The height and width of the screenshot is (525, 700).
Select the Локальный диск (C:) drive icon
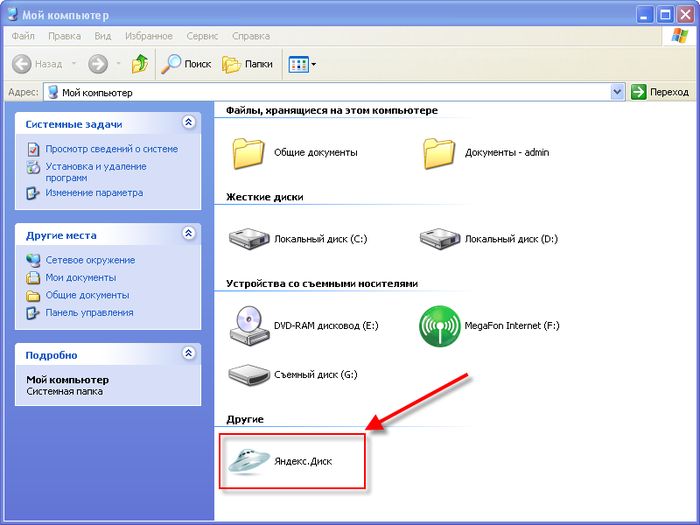coord(249,239)
